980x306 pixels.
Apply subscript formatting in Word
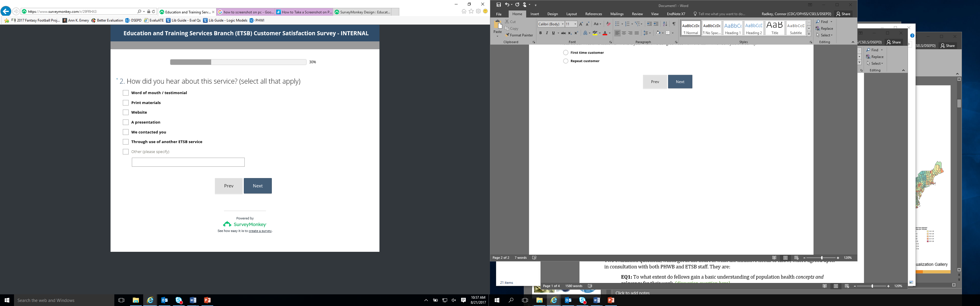click(570, 33)
